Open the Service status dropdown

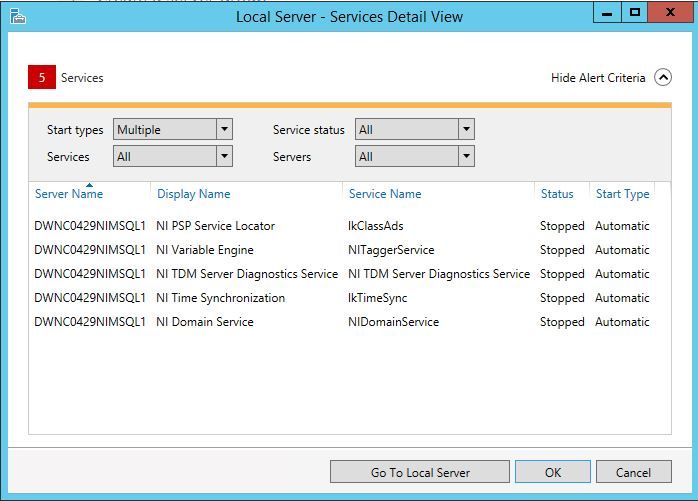point(414,130)
